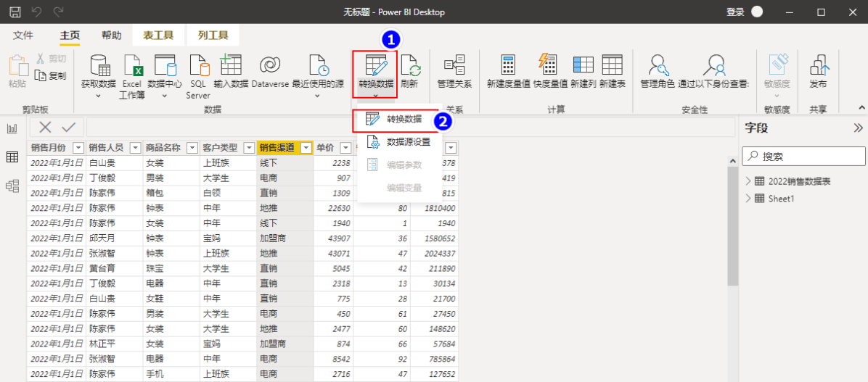Open 数据中心 data hub
The width and height of the screenshot is (868, 382).
click(x=165, y=76)
